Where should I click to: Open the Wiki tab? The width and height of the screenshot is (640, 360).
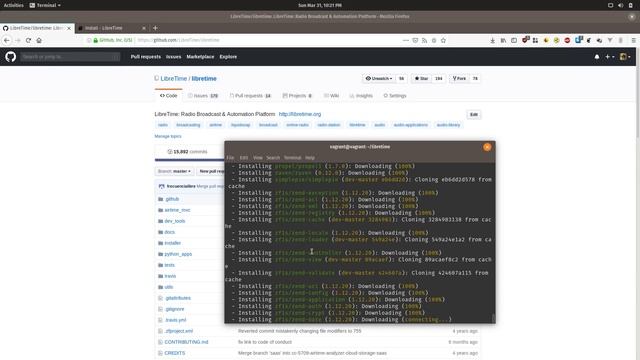[331, 96]
